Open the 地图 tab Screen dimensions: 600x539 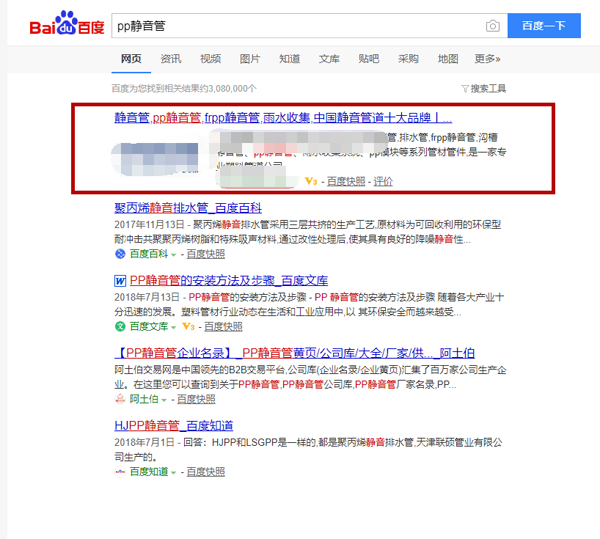coord(448,59)
